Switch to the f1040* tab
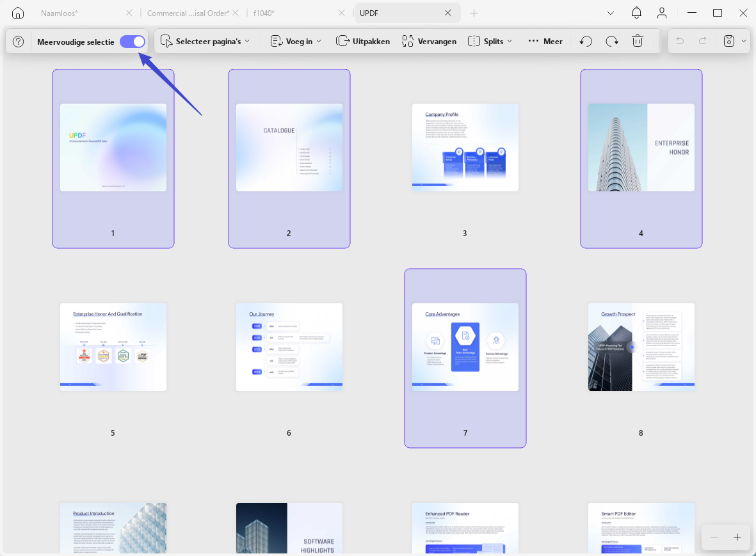This screenshot has height=556, width=756. (264, 13)
